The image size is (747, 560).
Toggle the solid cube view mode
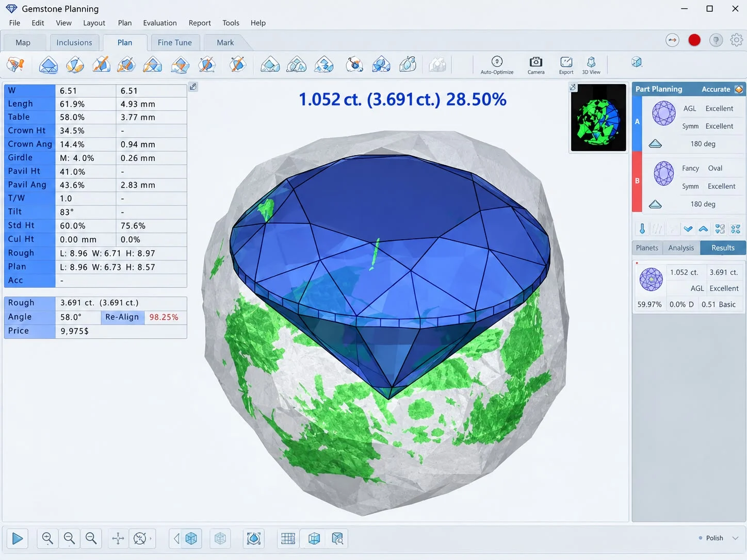click(x=191, y=538)
